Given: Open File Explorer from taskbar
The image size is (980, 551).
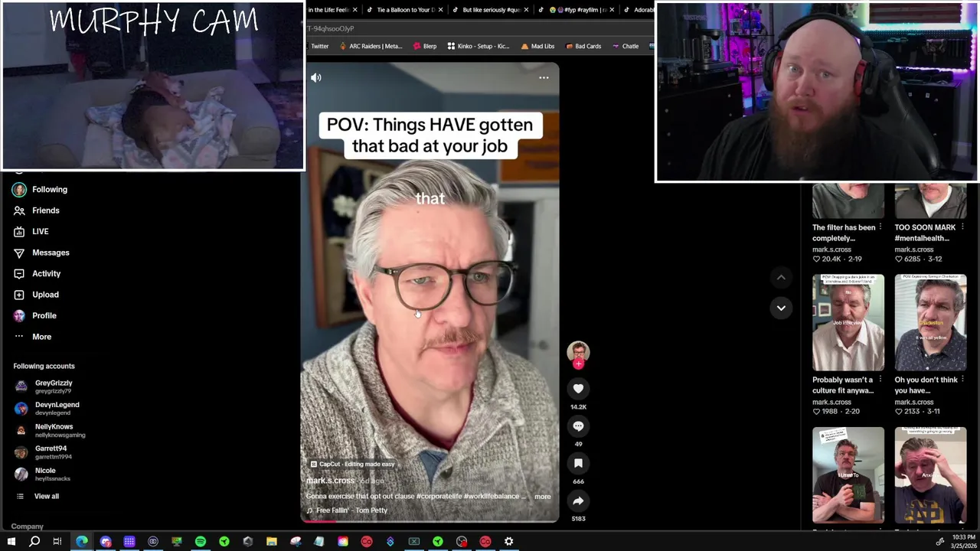Looking at the screenshot, I should 272,542.
